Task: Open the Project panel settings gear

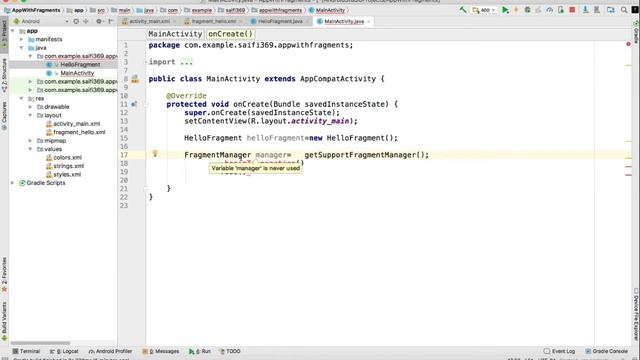Action: click(99, 21)
